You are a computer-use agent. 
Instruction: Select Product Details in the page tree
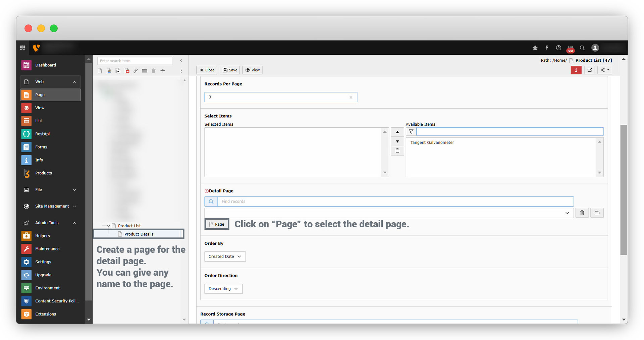tap(139, 234)
